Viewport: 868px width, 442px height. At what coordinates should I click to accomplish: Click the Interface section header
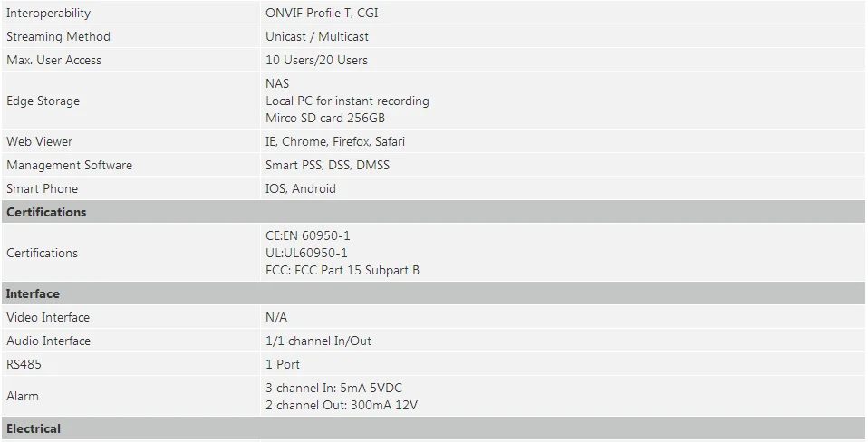pos(433,293)
